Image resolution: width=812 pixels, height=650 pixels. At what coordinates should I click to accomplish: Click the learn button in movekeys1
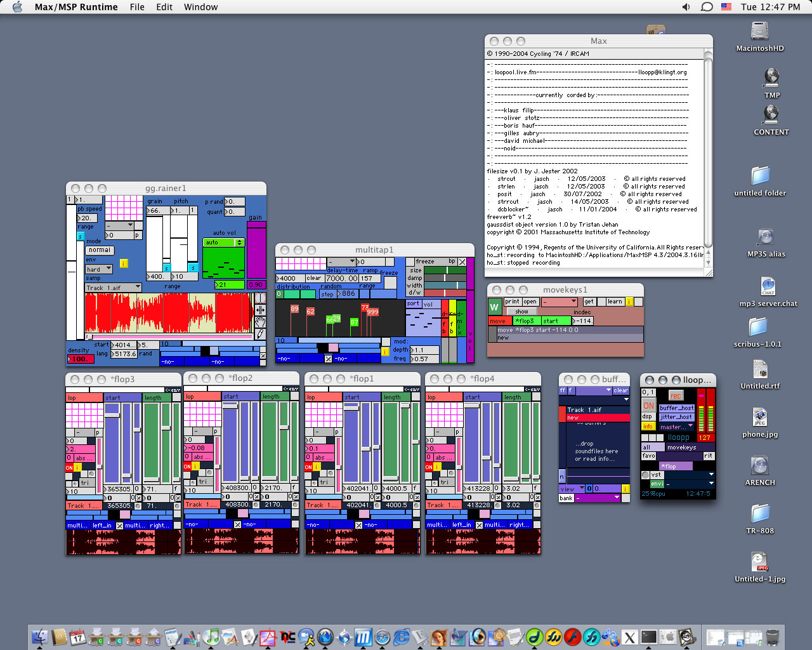coord(615,302)
